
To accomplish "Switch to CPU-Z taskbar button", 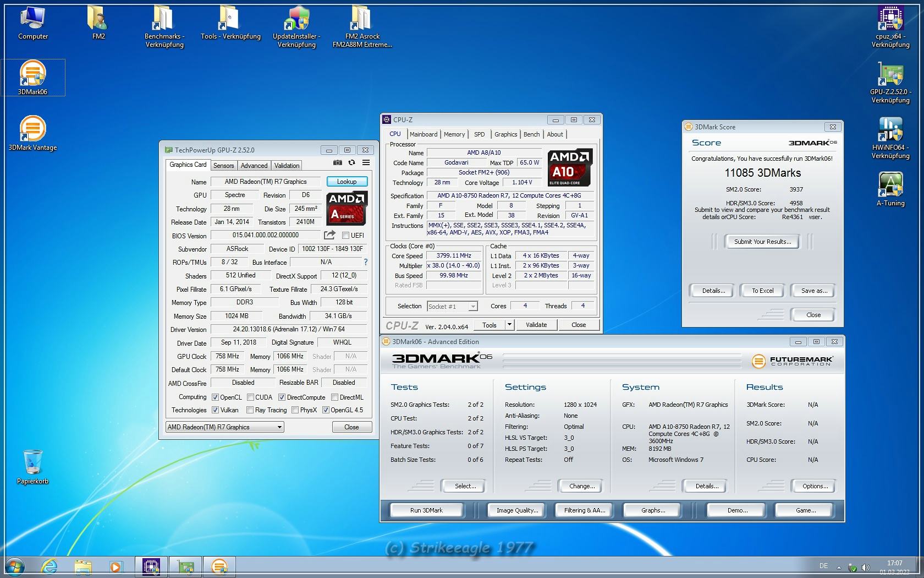I will 151,566.
